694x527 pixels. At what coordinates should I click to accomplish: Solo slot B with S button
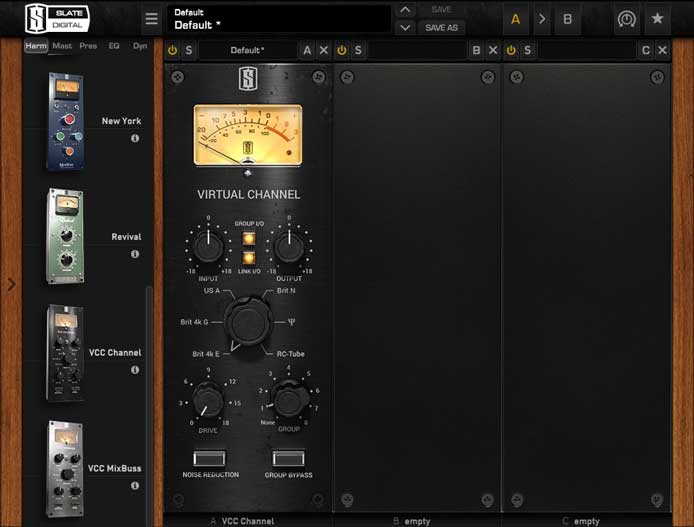[358, 50]
